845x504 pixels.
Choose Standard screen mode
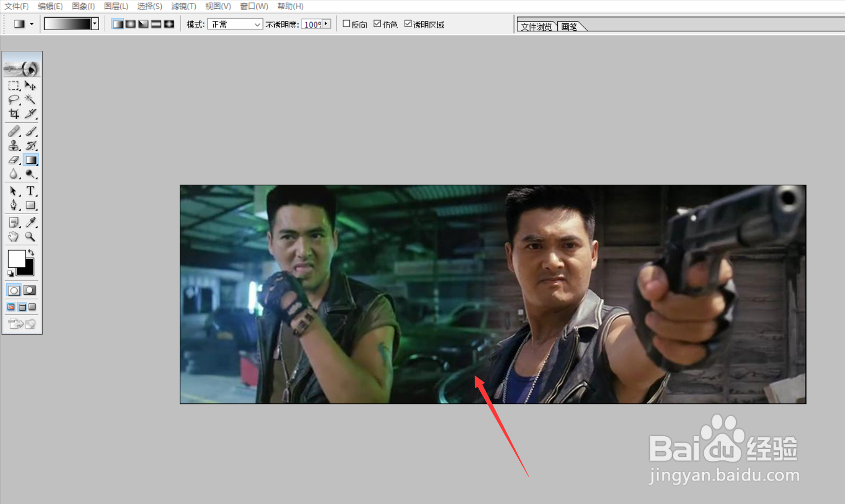pyautogui.click(x=11, y=307)
